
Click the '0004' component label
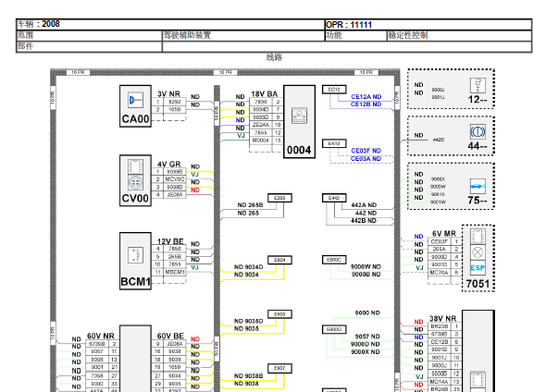click(x=299, y=151)
